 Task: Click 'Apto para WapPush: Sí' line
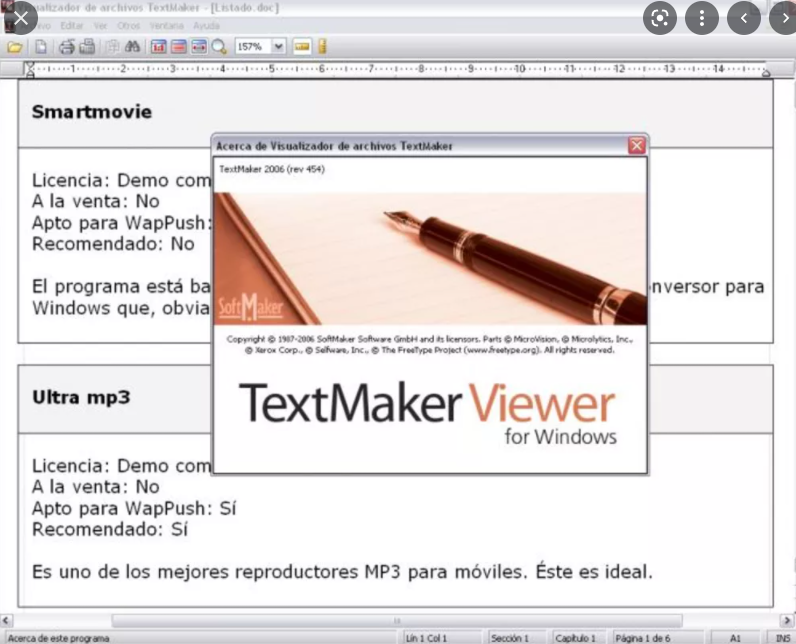134,508
